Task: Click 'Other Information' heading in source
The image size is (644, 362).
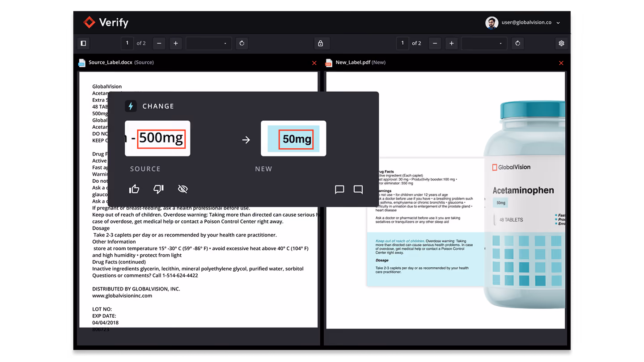Action: [x=114, y=242]
